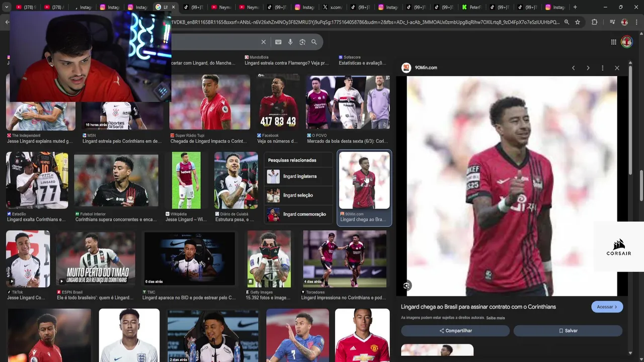Open the Futebol Interior thumbnail
644x362 pixels.
click(116, 180)
